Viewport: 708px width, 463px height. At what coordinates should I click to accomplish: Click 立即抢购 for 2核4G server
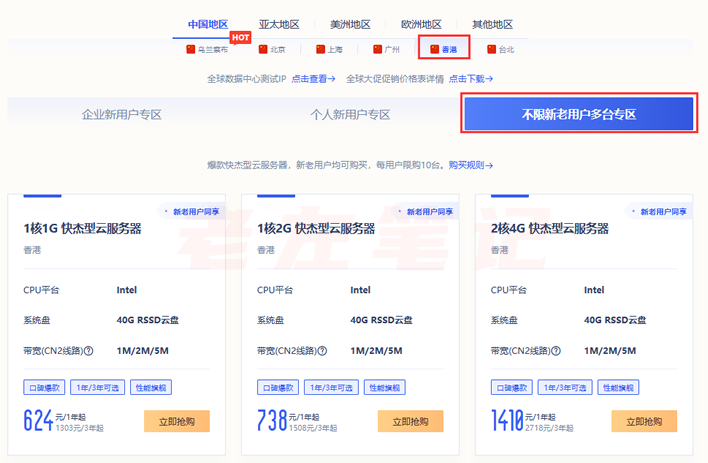(x=644, y=421)
